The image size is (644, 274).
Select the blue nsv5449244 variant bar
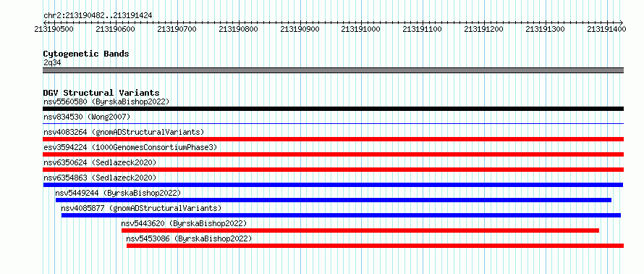[x=334, y=200]
